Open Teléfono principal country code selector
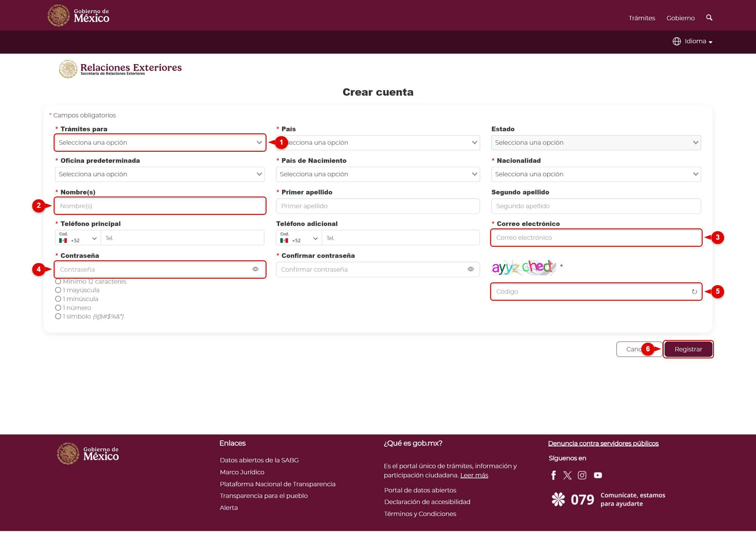756x558 pixels. (x=78, y=238)
